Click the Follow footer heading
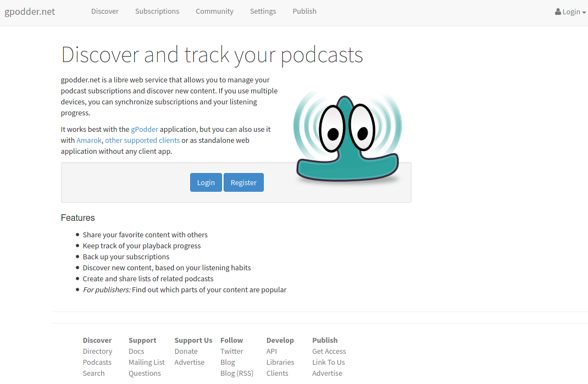The width and height of the screenshot is (588, 384). tap(232, 340)
